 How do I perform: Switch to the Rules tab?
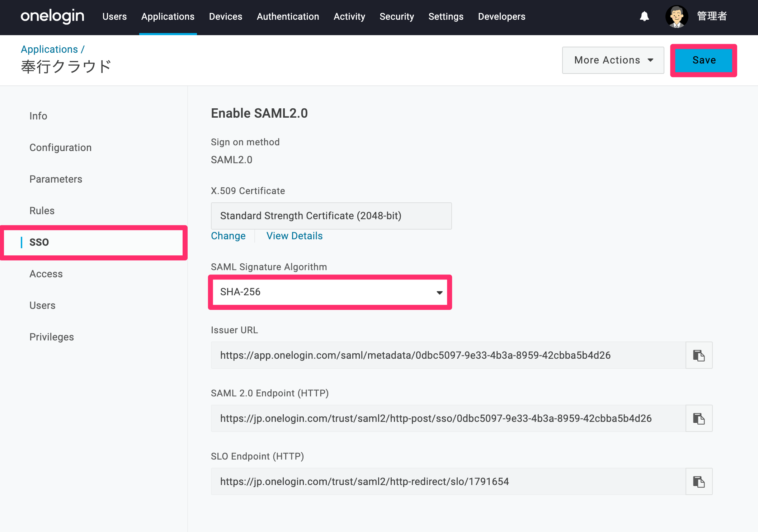(x=42, y=211)
